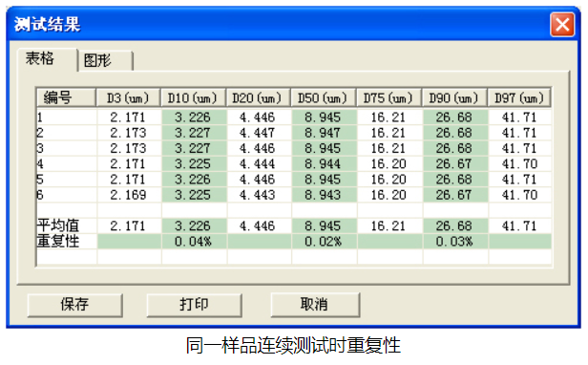
Task: Select the D20 (um) column header
Action: (x=258, y=98)
